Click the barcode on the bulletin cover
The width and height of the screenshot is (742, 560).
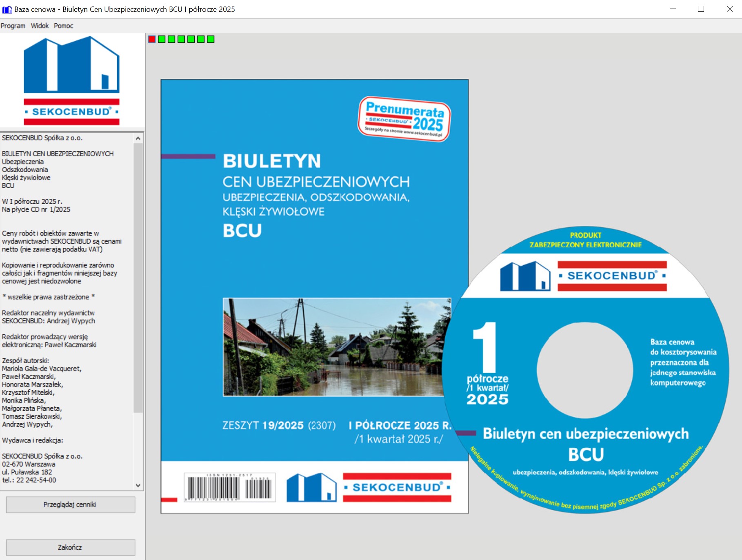click(230, 487)
